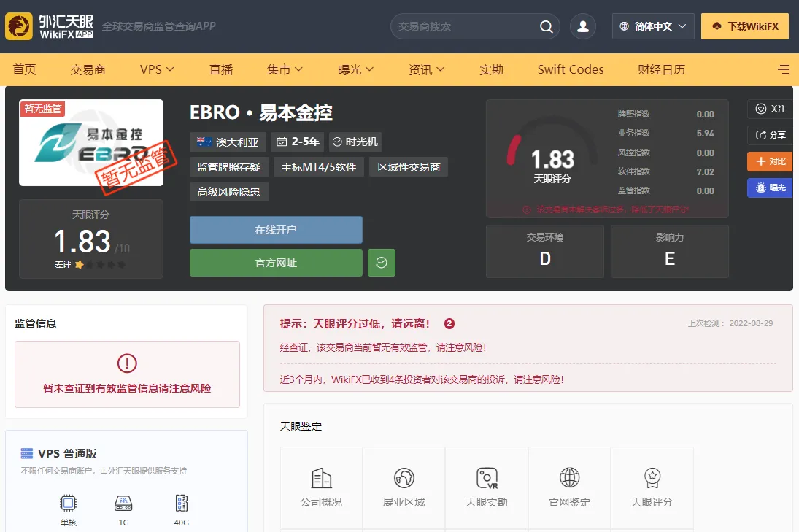Click the 监管牌照存疑 tag

[229, 166]
